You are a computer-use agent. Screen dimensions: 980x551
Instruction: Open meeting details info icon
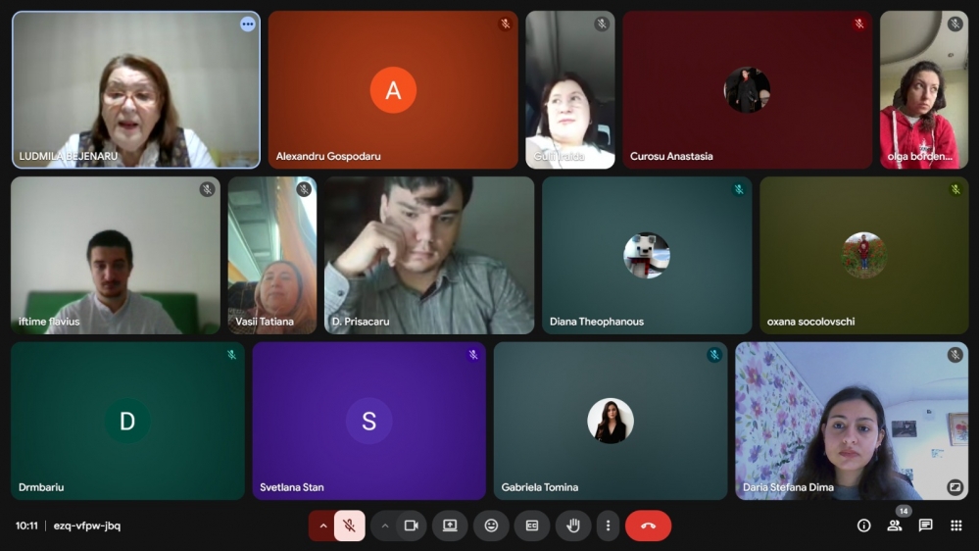pyautogui.click(x=863, y=526)
